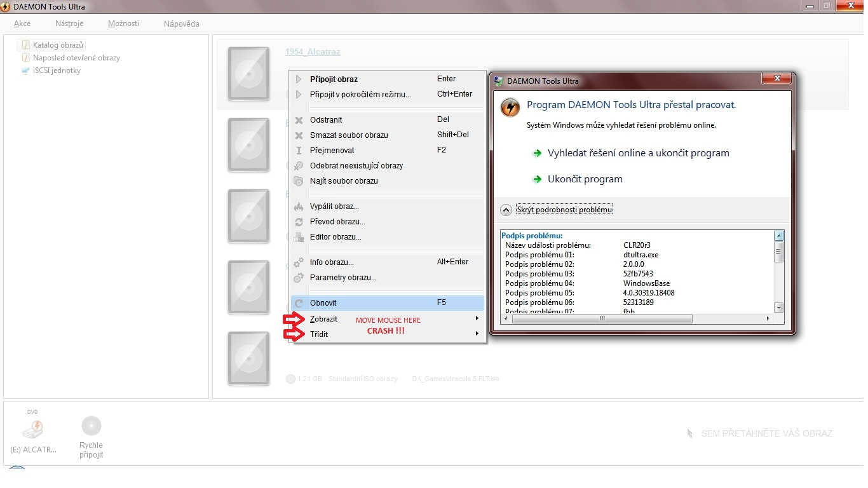Open the 1954_Alcatraz image link
Image resolution: width=868 pixels, height=488 pixels.
point(313,52)
